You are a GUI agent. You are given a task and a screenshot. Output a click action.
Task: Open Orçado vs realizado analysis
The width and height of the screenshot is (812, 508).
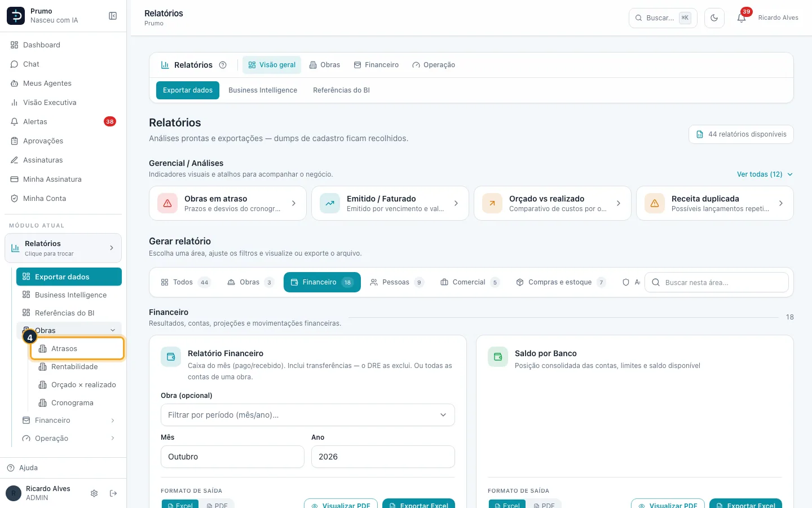click(553, 203)
